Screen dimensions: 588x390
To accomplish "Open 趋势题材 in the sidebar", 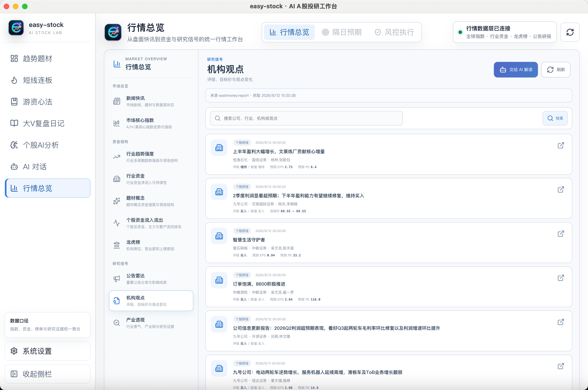I will (x=48, y=59).
